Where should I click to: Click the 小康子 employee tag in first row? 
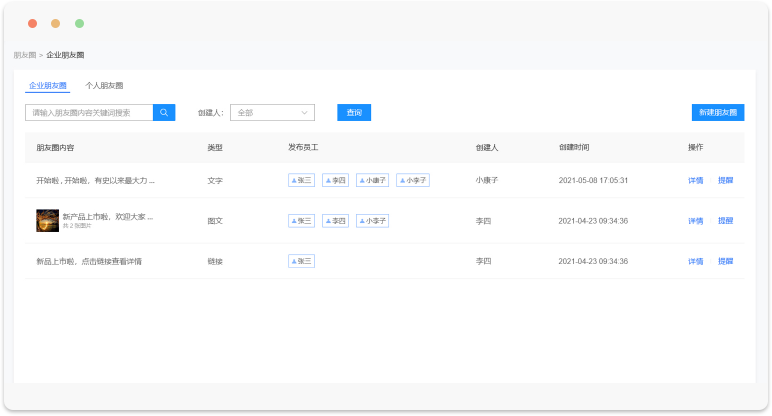pos(373,181)
